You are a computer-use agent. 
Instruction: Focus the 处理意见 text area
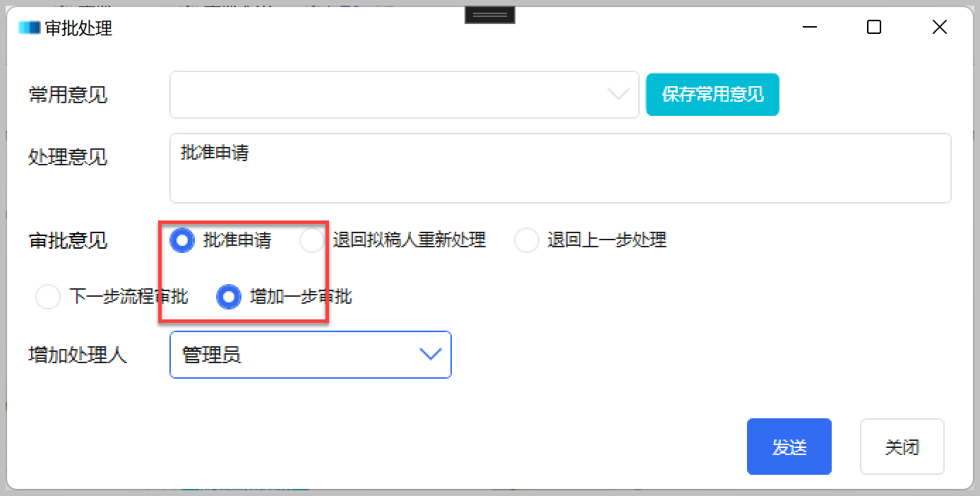tap(561, 168)
